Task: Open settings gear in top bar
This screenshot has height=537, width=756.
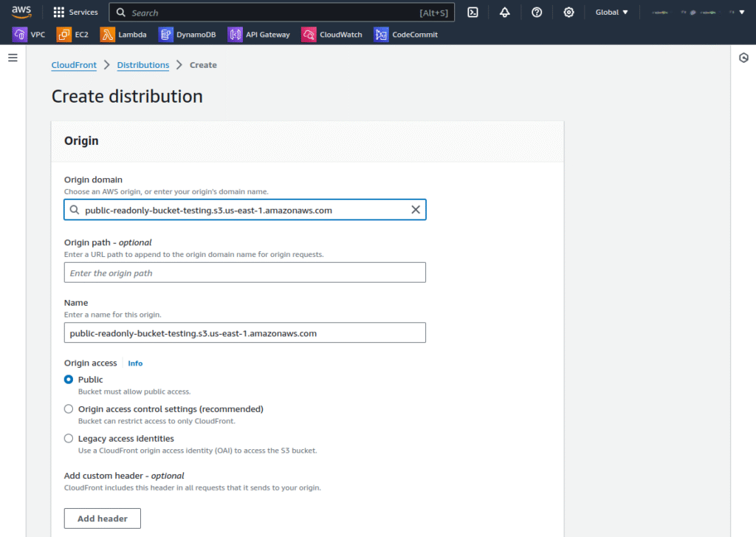Action: tap(569, 12)
